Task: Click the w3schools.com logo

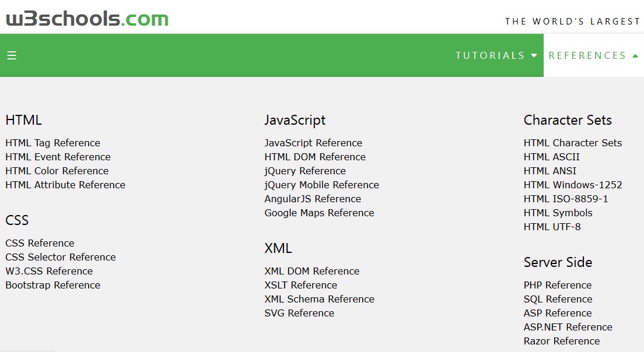Action: 87,18
